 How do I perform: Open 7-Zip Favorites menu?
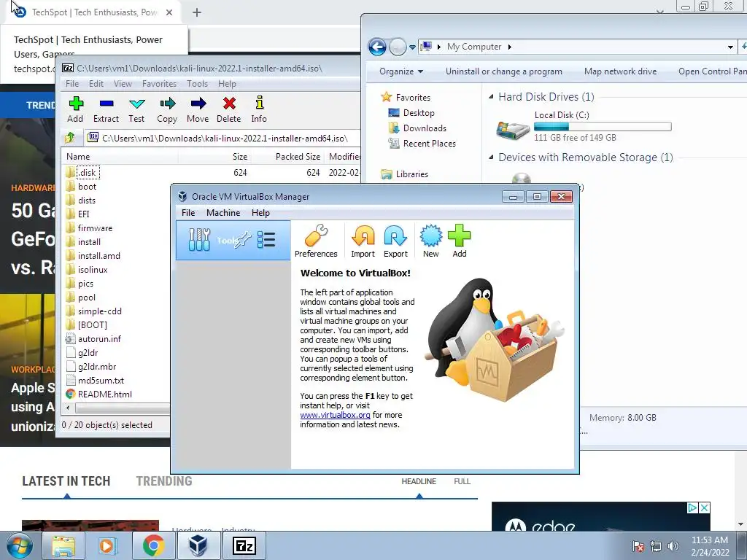click(160, 84)
